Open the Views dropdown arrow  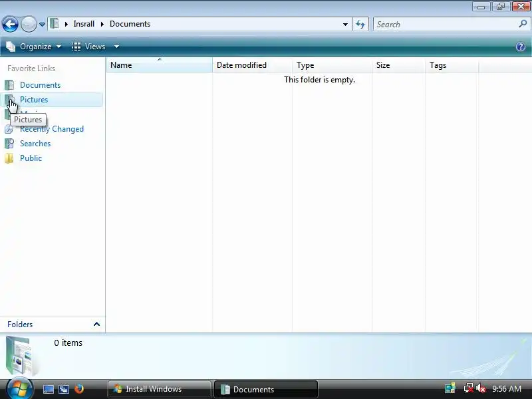coord(116,47)
